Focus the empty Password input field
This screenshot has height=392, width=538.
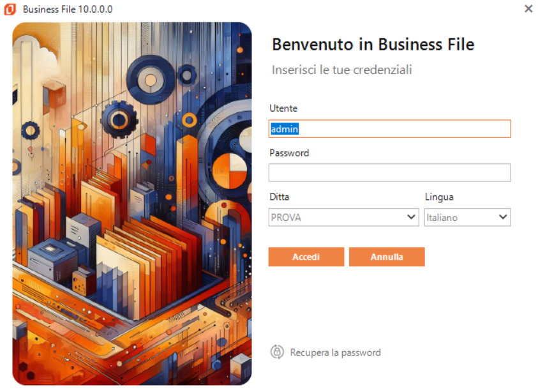coord(389,172)
